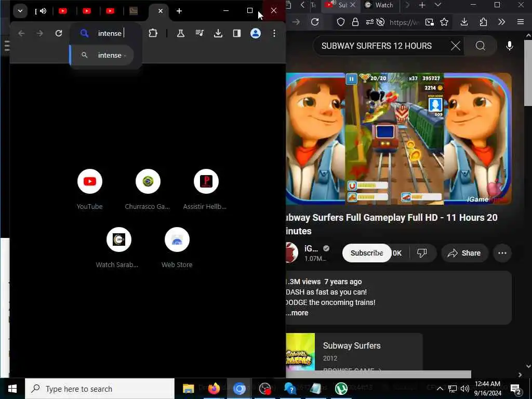
Task: Open the Subway Surfers 2012 game card
Action: point(354,352)
